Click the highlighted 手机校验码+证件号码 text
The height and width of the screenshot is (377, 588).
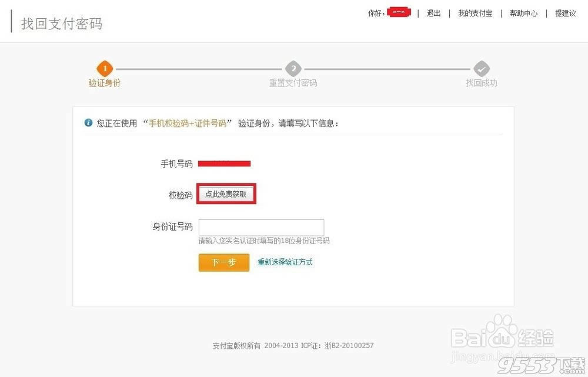(x=188, y=124)
